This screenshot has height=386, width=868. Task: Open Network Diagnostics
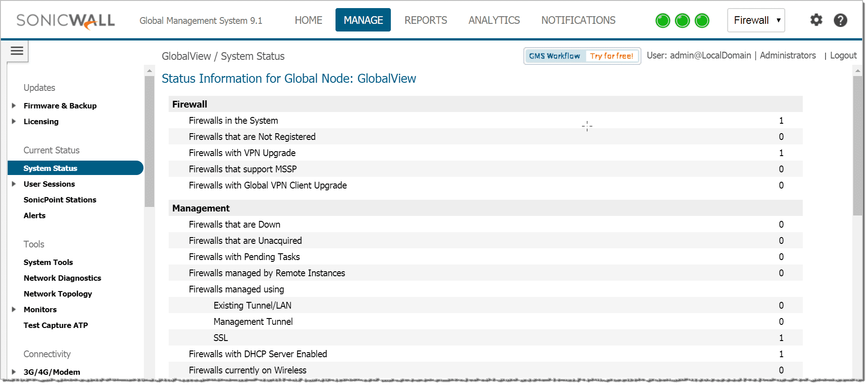point(63,278)
